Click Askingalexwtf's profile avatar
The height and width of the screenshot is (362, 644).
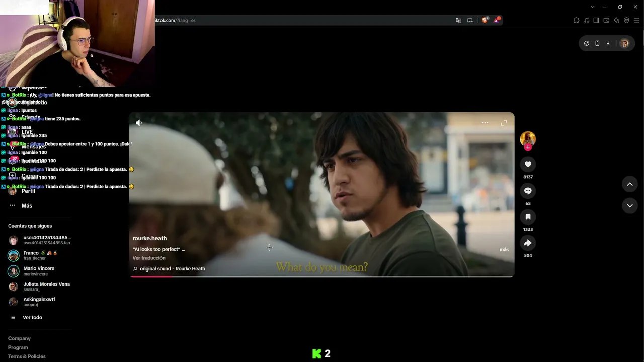14,302
